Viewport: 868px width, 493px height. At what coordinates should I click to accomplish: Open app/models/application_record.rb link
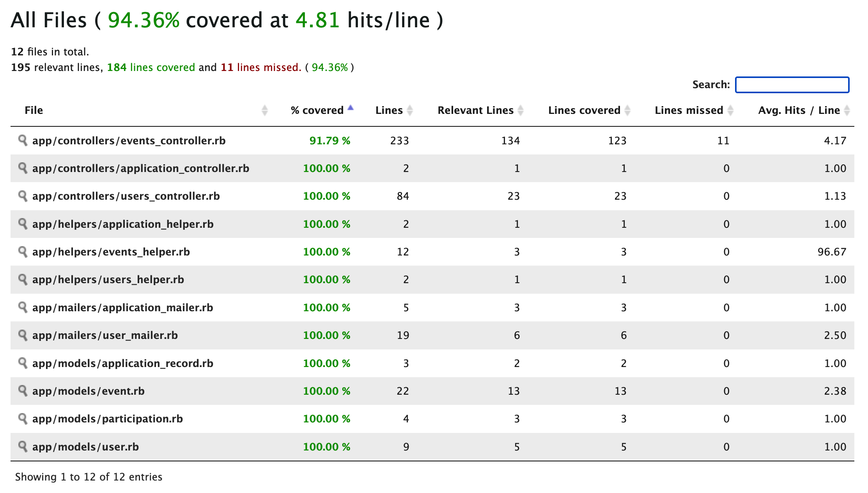click(x=123, y=364)
